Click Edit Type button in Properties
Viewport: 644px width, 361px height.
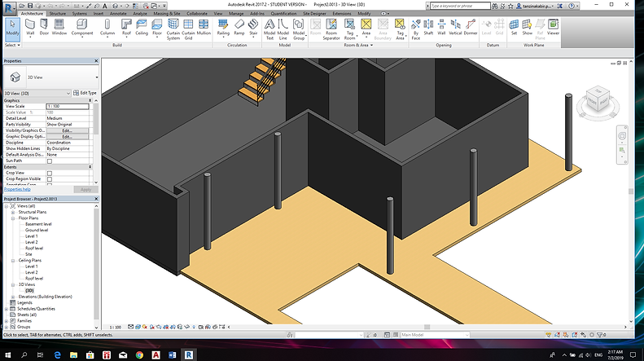(85, 94)
